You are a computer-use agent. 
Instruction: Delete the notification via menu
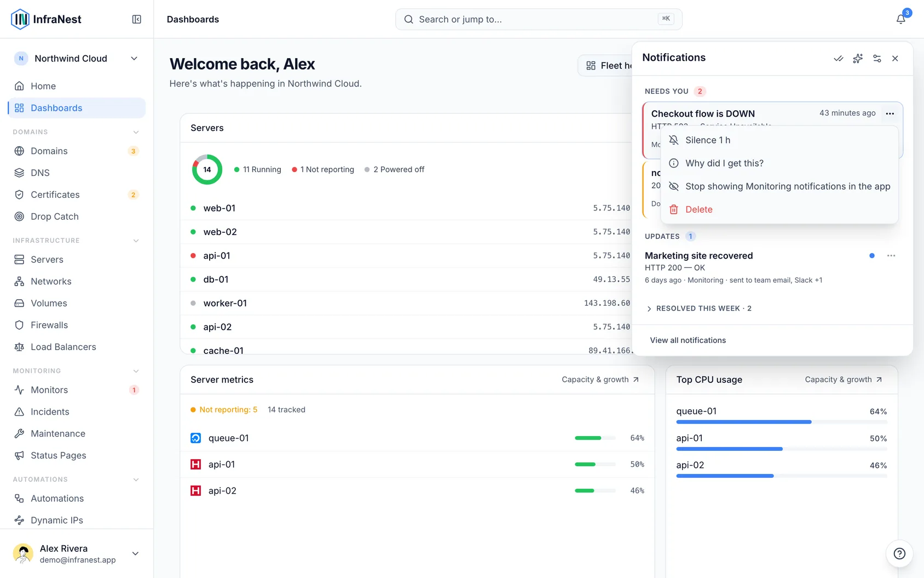click(779, 209)
